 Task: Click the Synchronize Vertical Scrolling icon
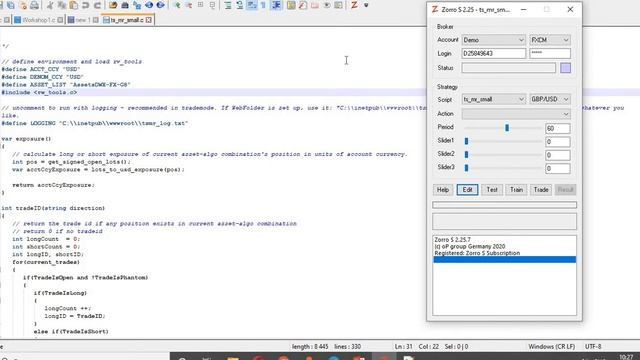pyautogui.click(x=200, y=5)
